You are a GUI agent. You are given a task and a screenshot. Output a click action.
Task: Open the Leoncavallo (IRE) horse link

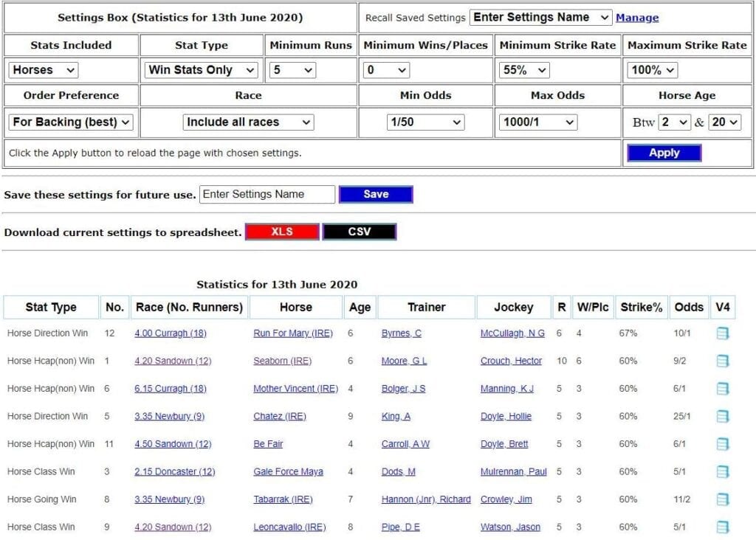pos(289,527)
